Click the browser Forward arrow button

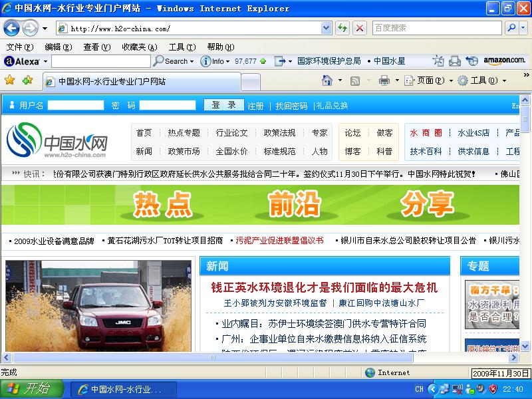pos(31,28)
